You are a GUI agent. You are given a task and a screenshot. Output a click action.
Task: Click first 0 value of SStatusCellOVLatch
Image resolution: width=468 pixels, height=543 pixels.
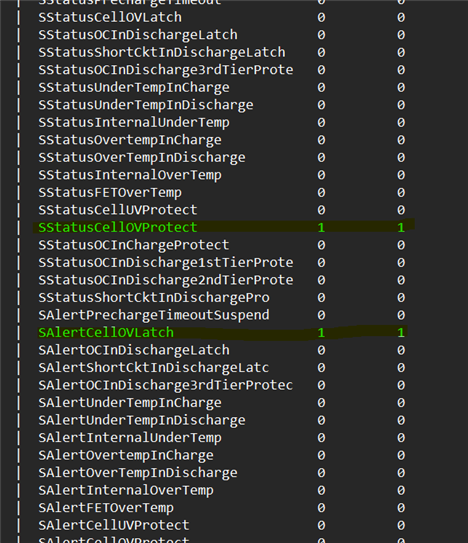click(321, 17)
